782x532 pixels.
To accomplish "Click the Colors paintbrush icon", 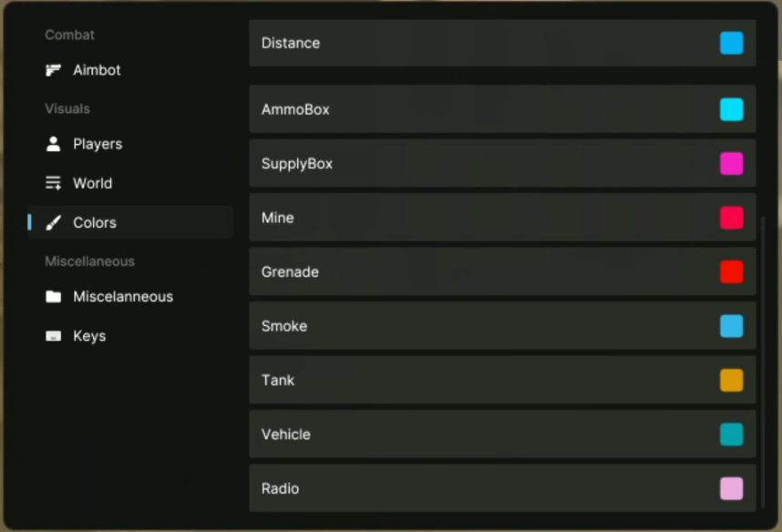I will point(54,222).
